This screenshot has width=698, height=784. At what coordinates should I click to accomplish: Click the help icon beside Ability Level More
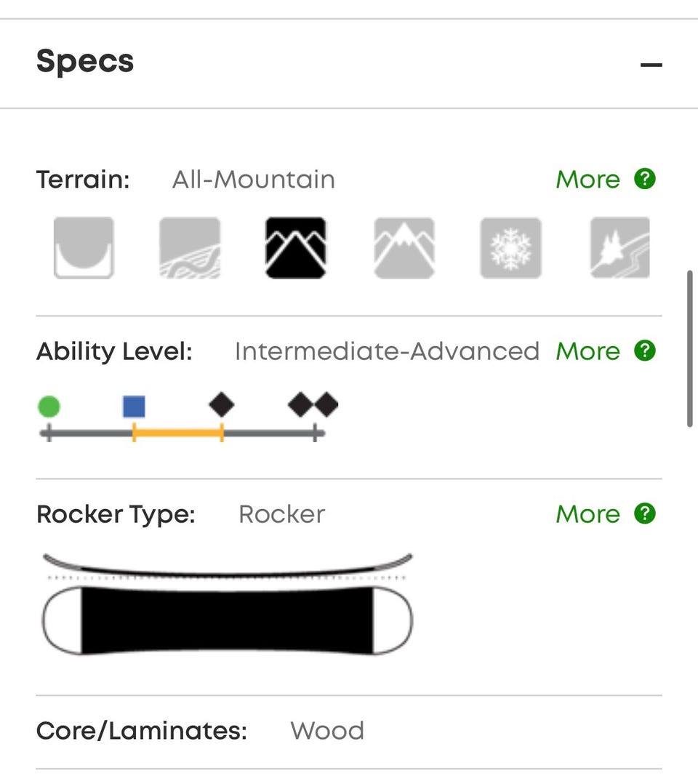pyautogui.click(x=645, y=351)
